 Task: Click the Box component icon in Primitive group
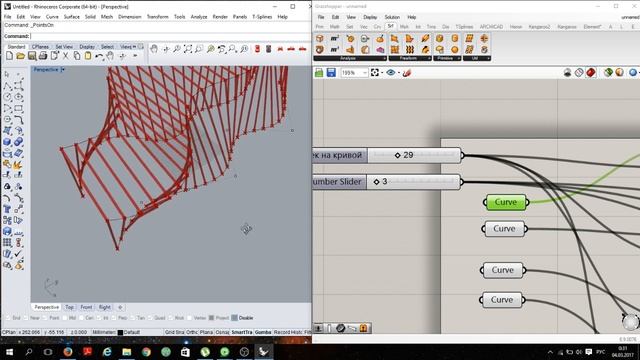(x=440, y=38)
